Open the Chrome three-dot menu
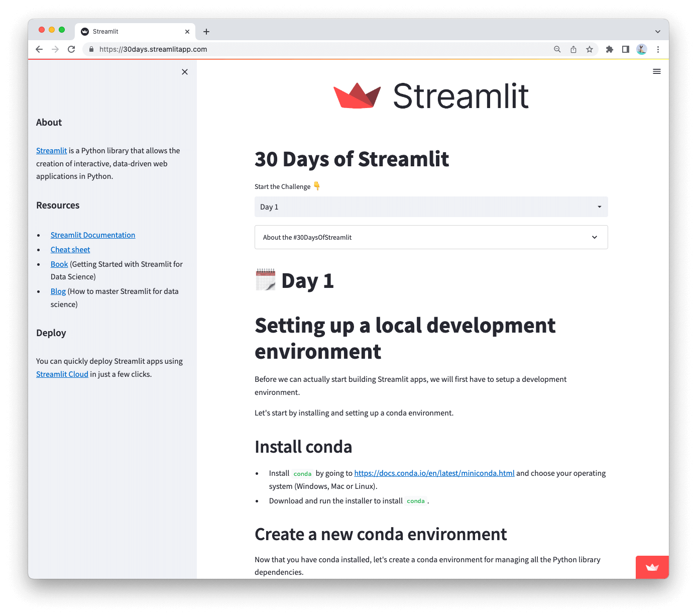 (x=658, y=49)
